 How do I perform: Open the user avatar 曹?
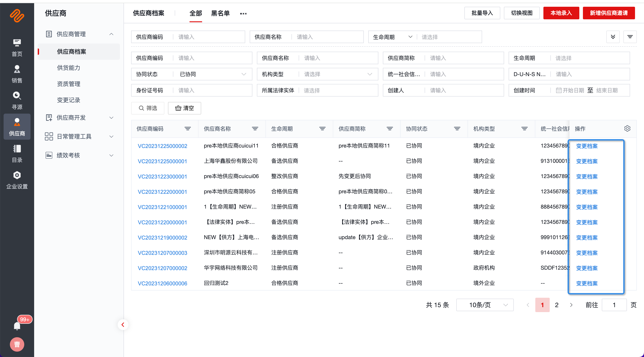[17, 344]
